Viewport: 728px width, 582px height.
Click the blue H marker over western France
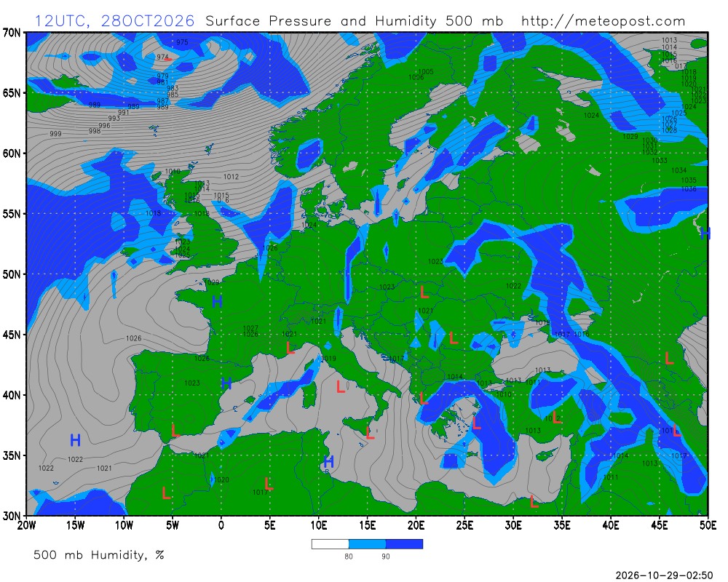point(217,302)
